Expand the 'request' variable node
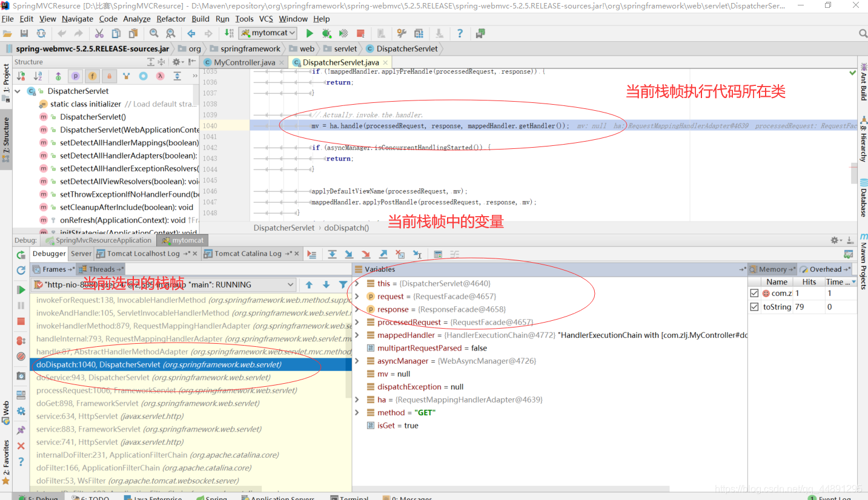This screenshot has height=500, width=868. coord(357,296)
